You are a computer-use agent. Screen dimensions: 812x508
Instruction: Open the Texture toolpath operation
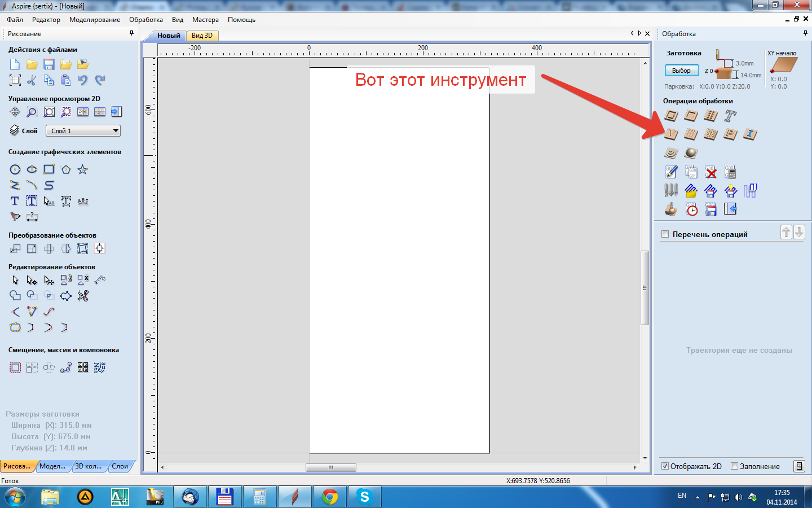point(710,134)
